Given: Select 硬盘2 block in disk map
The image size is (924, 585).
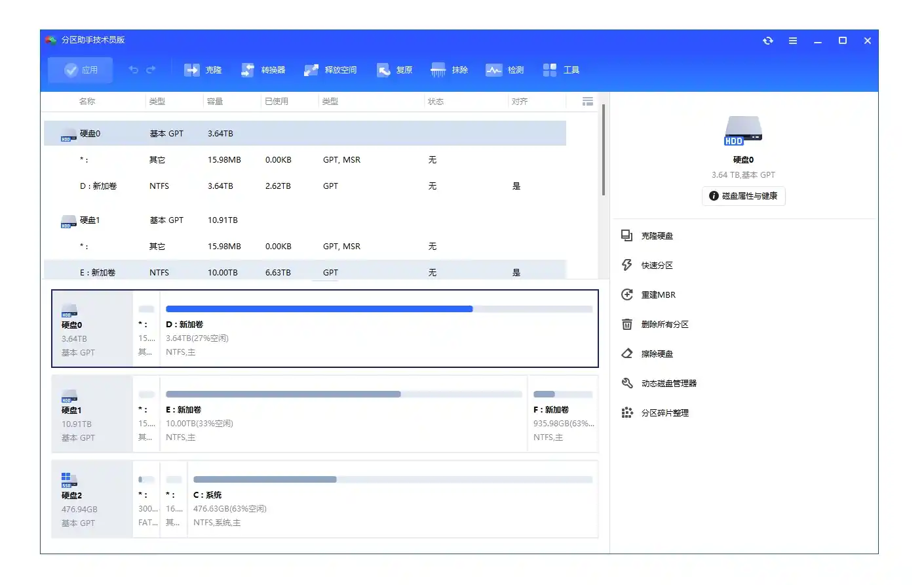Looking at the screenshot, I should (92, 499).
